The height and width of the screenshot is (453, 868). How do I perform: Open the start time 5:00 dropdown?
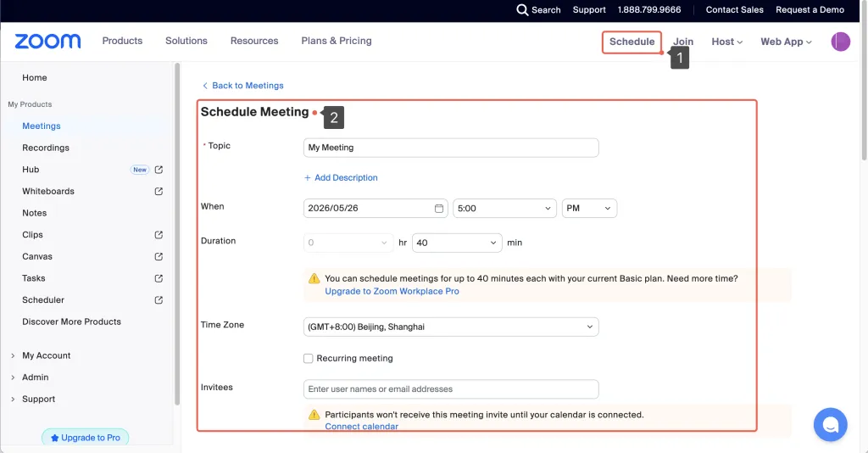click(504, 208)
